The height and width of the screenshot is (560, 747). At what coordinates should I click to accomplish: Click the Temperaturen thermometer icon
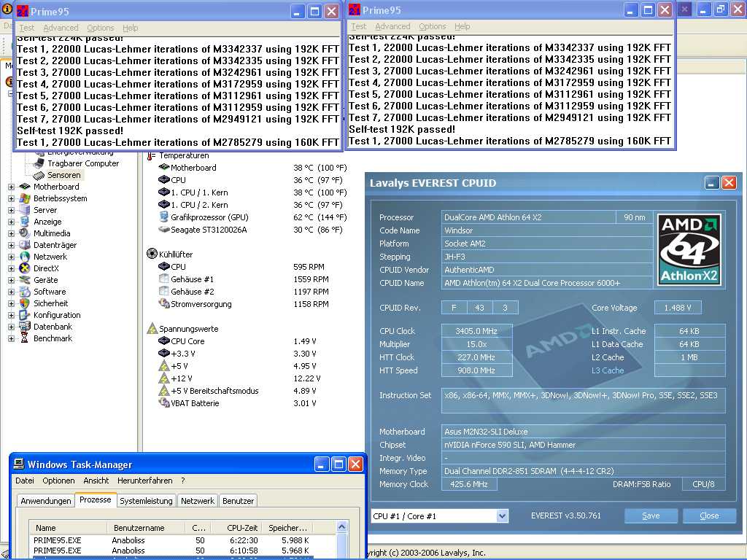coord(151,156)
